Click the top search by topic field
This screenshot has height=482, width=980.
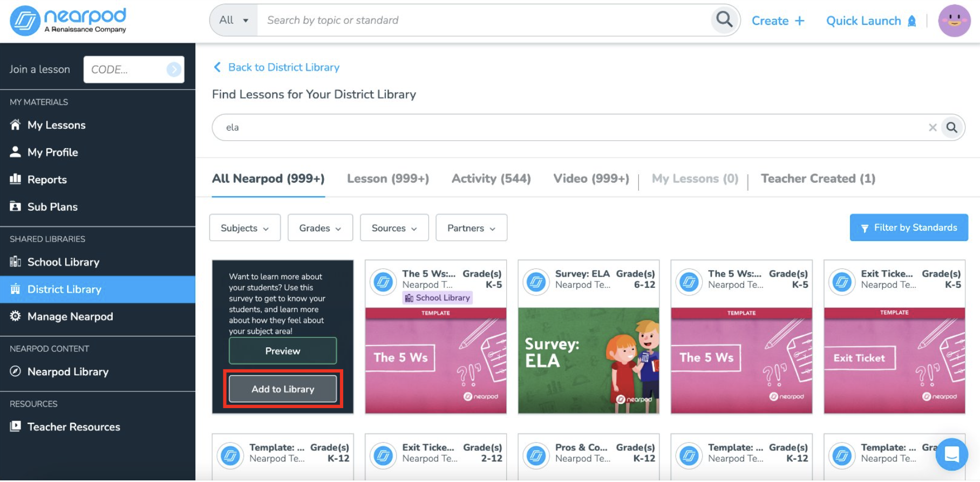(x=485, y=20)
